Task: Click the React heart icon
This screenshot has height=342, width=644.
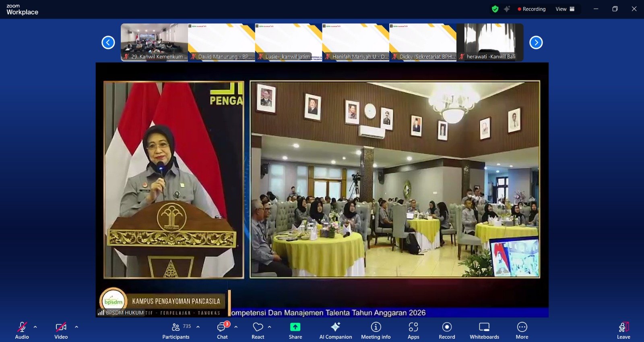Action: pos(258,327)
